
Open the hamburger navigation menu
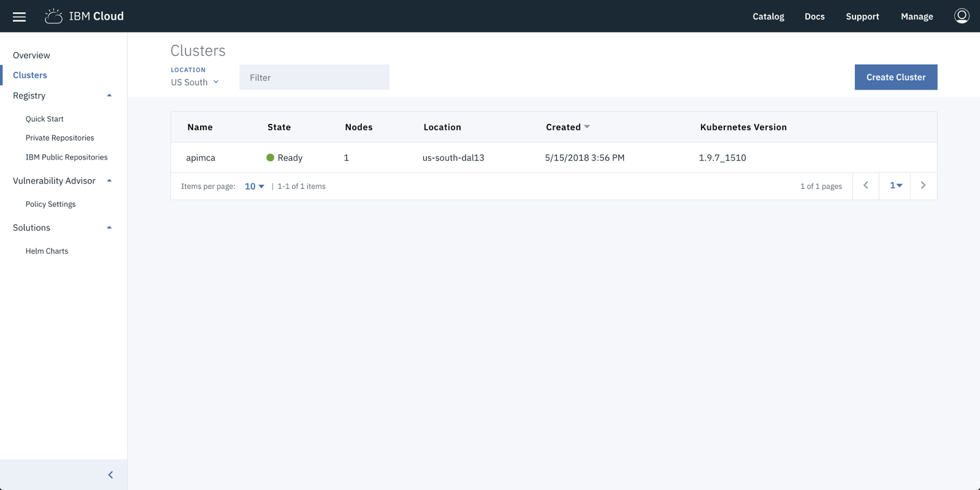pyautogui.click(x=19, y=17)
